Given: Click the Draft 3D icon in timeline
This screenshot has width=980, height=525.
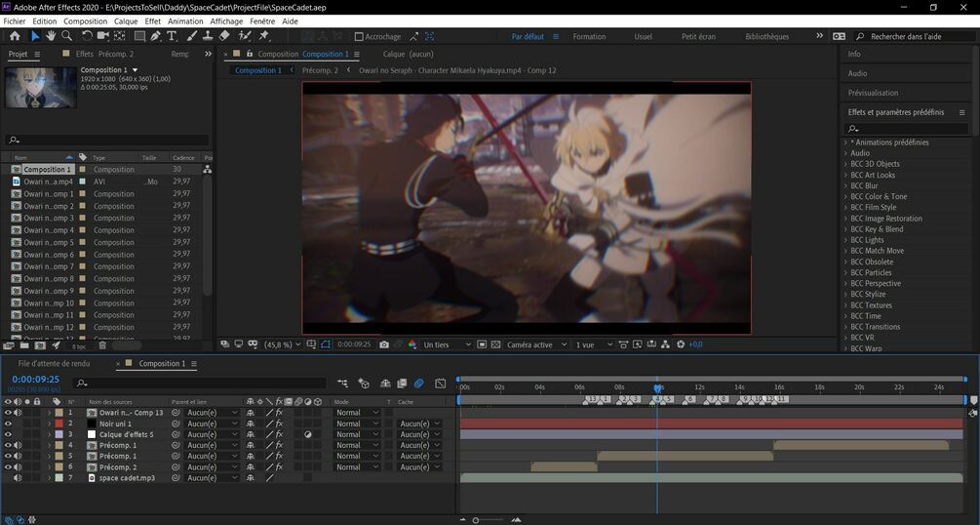Looking at the screenshot, I should pos(364,383).
